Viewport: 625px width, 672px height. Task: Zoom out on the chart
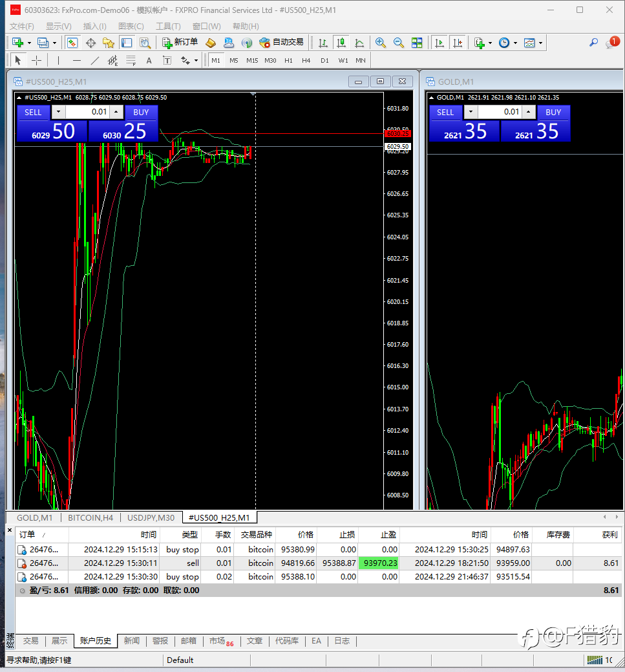click(398, 43)
